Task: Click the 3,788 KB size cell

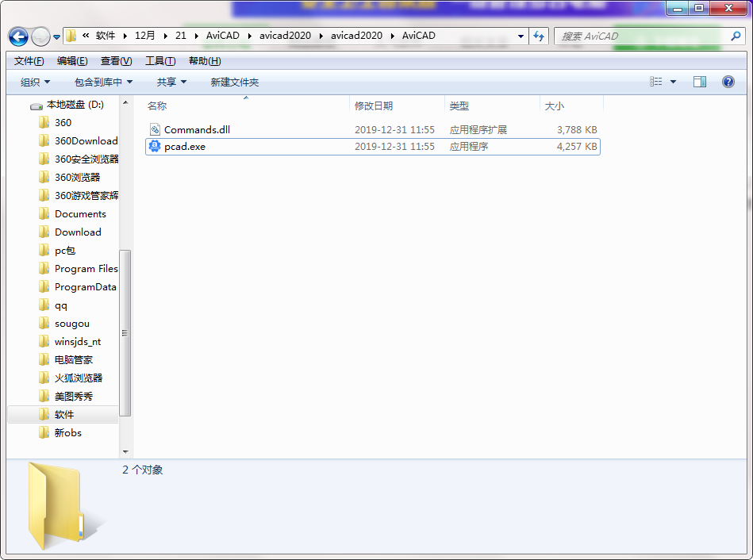Action: pos(577,129)
